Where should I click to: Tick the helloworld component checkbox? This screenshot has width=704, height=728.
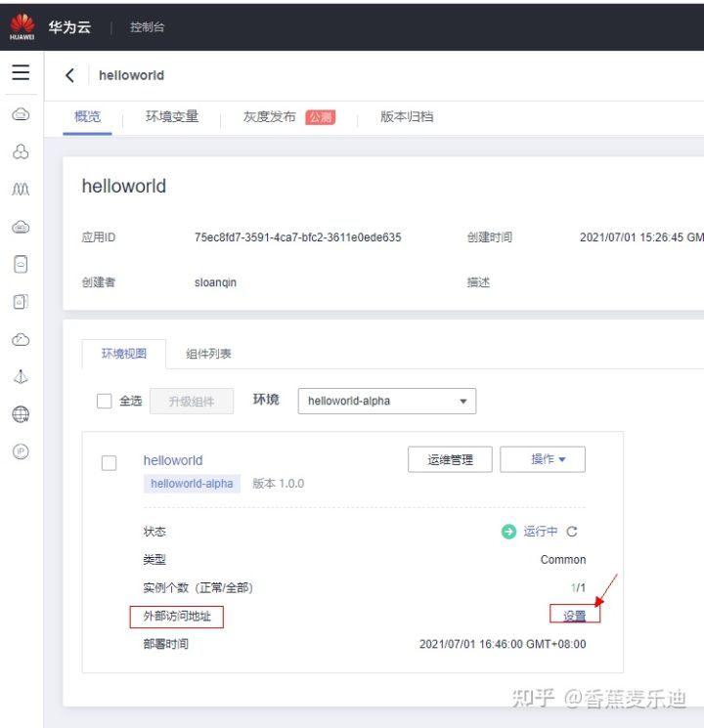pos(110,462)
